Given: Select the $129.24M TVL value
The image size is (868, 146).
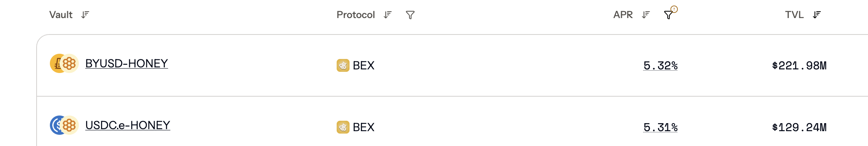Looking at the screenshot, I should [799, 127].
